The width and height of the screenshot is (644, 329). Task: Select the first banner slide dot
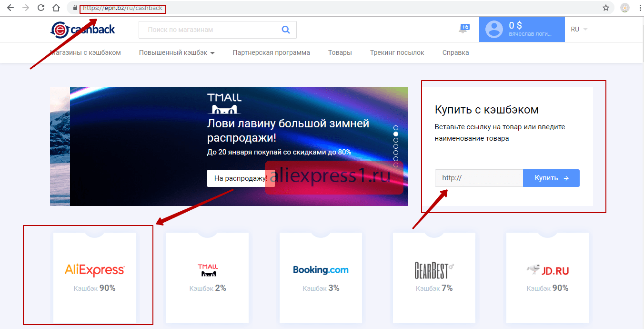(x=396, y=128)
